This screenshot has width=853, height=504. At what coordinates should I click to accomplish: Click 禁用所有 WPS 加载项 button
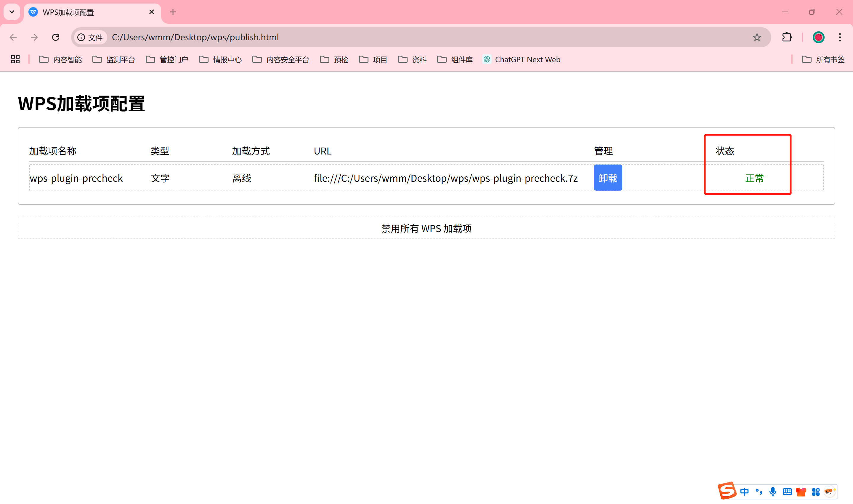tap(426, 228)
